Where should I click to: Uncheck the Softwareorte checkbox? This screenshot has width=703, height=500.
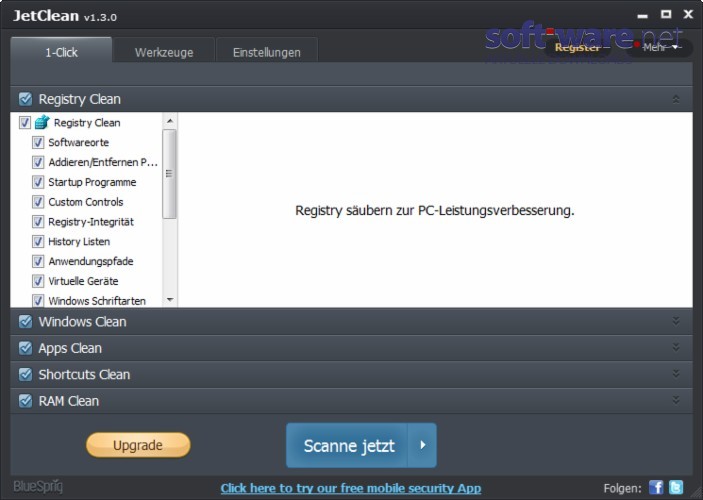38,143
